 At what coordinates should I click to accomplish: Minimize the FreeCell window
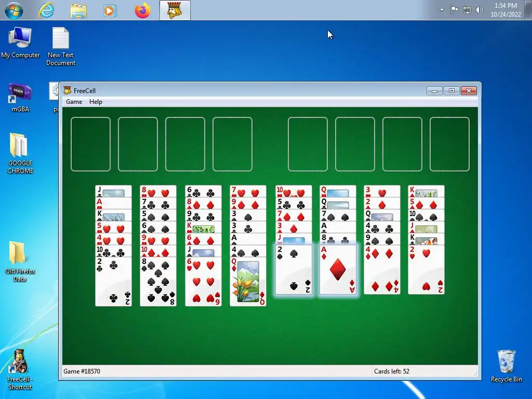(x=434, y=90)
